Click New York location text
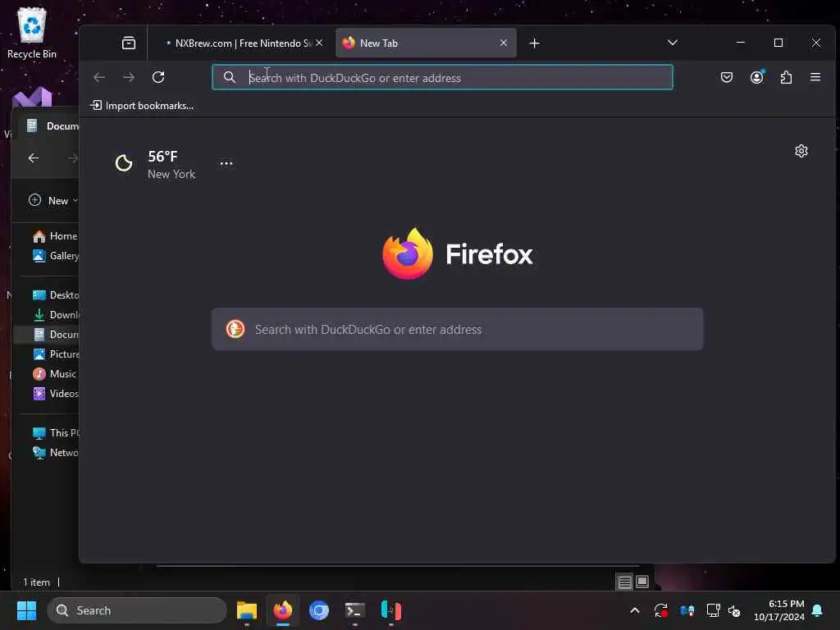The height and width of the screenshot is (630, 840). point(171,174)
